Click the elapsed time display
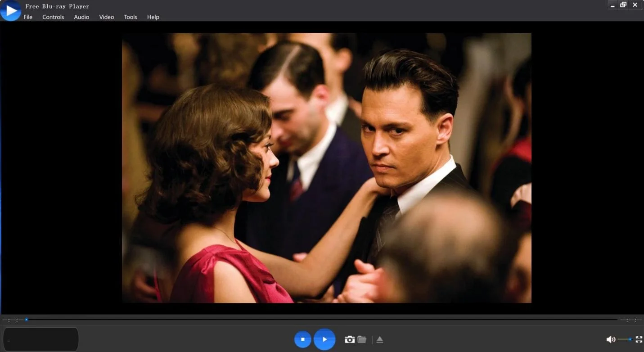Screen dimensions: 644x352 click(x=13, y=320)
